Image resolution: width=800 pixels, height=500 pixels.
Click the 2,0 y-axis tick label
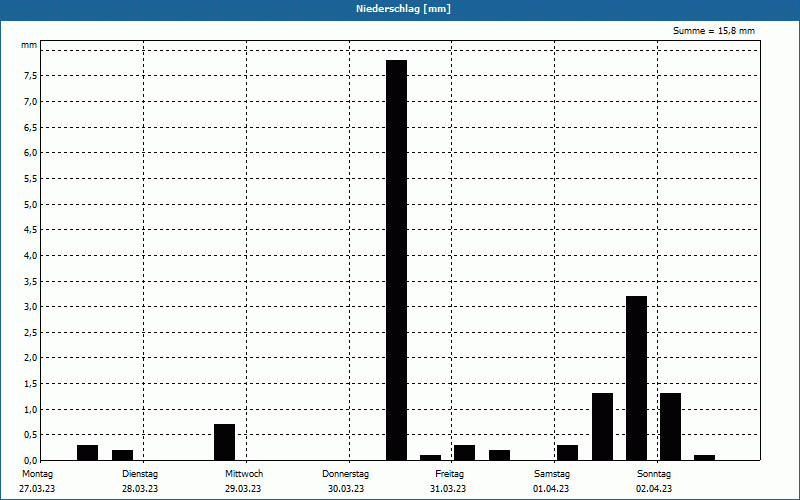click(30, 358)
